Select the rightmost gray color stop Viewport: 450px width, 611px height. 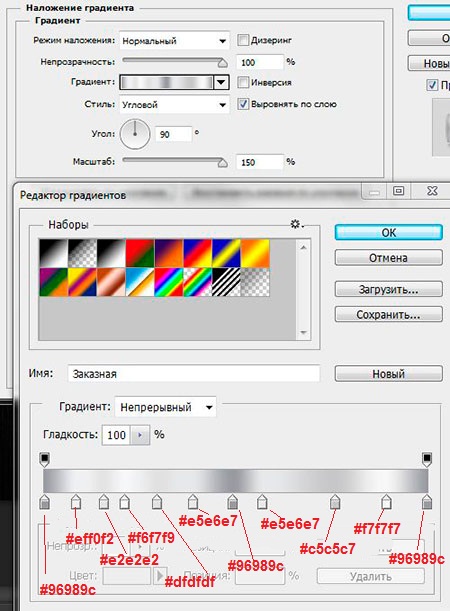click(x=427, y=502)
